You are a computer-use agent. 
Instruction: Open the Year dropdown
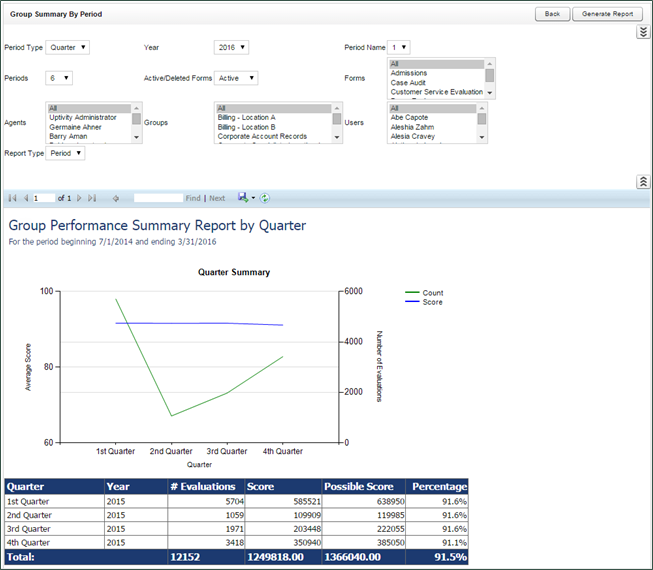point(231,47)
